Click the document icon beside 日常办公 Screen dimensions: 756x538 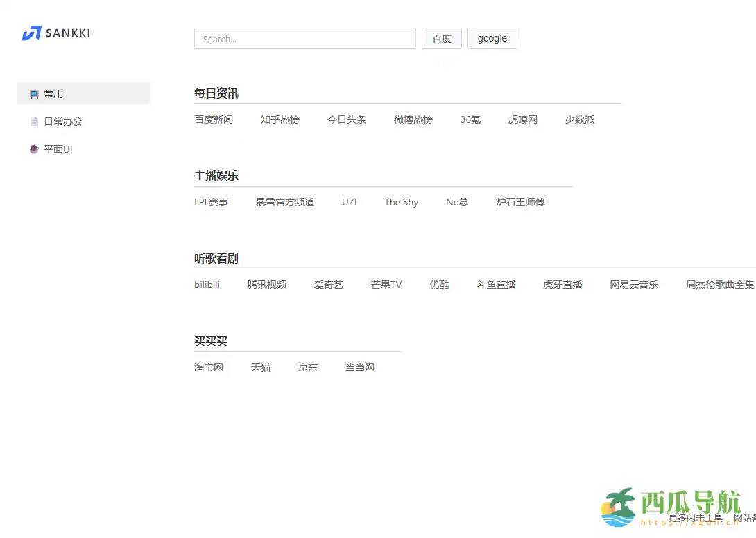pyautogui.click(x=33, y=121)
